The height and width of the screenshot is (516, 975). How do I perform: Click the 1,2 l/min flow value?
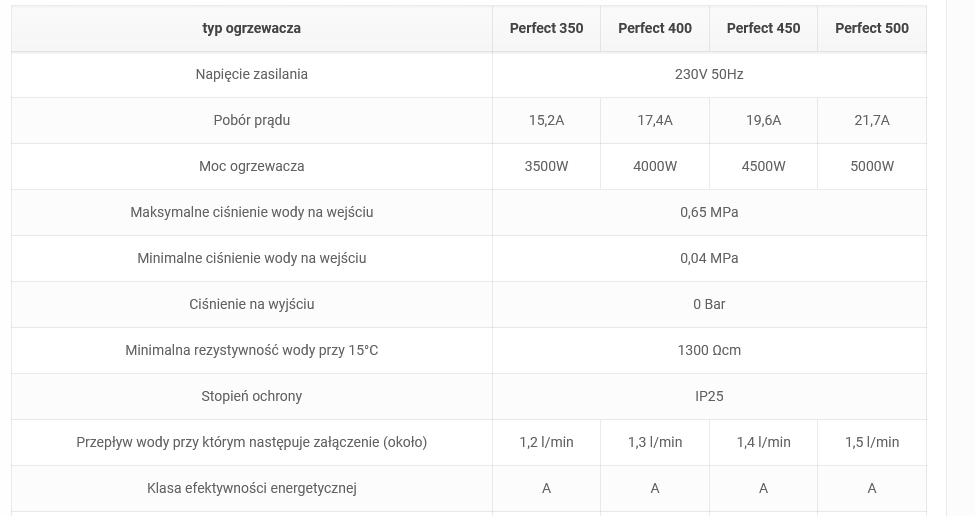pos(547,443)
